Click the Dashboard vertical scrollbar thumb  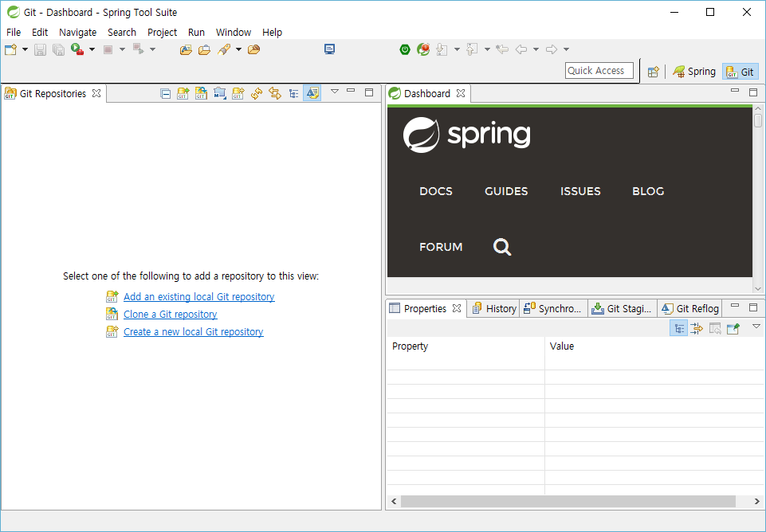758,120
